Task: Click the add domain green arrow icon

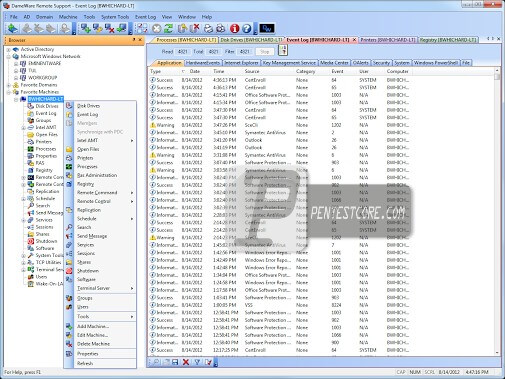Action: (12, 29)
